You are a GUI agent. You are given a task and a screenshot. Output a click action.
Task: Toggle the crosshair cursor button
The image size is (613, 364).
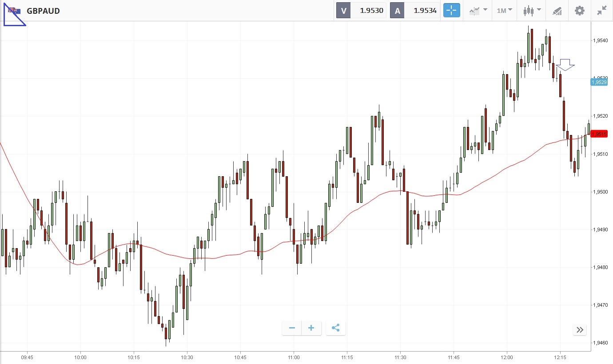tap(451, 11)
